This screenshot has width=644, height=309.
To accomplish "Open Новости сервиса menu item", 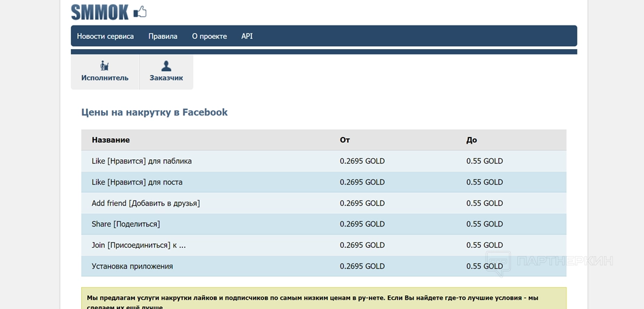I will (105, 36).
